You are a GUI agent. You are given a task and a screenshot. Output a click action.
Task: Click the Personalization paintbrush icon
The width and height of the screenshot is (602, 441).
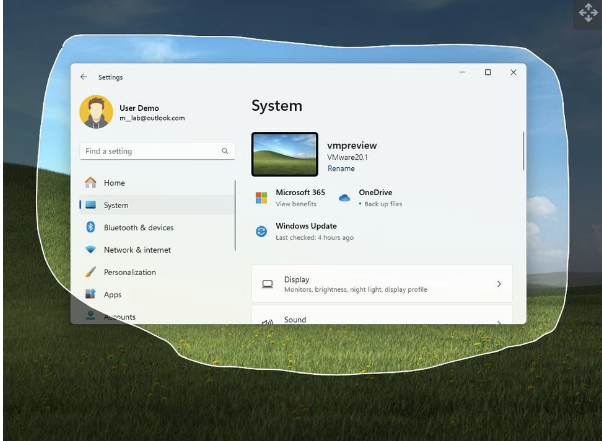91,272
